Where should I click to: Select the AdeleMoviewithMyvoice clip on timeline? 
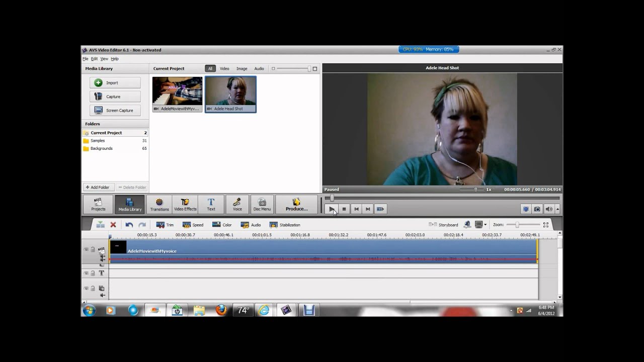323,251
